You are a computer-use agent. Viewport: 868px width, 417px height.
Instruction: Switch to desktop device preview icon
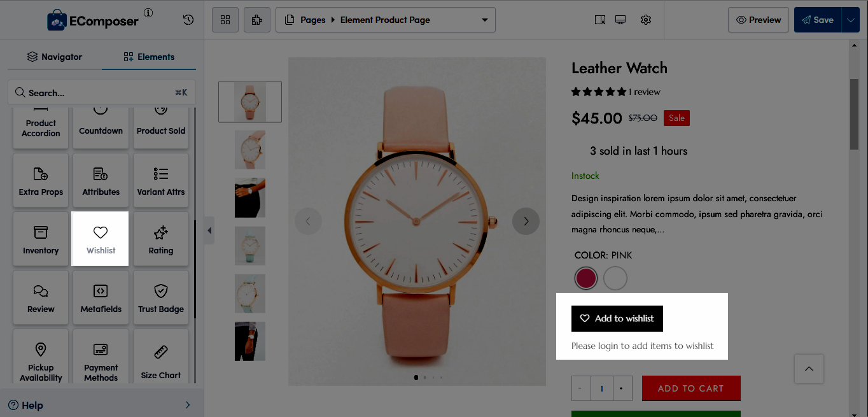coord(620,20)
